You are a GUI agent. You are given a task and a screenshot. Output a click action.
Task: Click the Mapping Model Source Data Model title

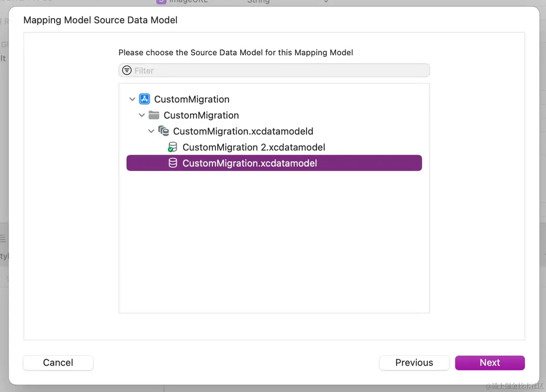100,20
